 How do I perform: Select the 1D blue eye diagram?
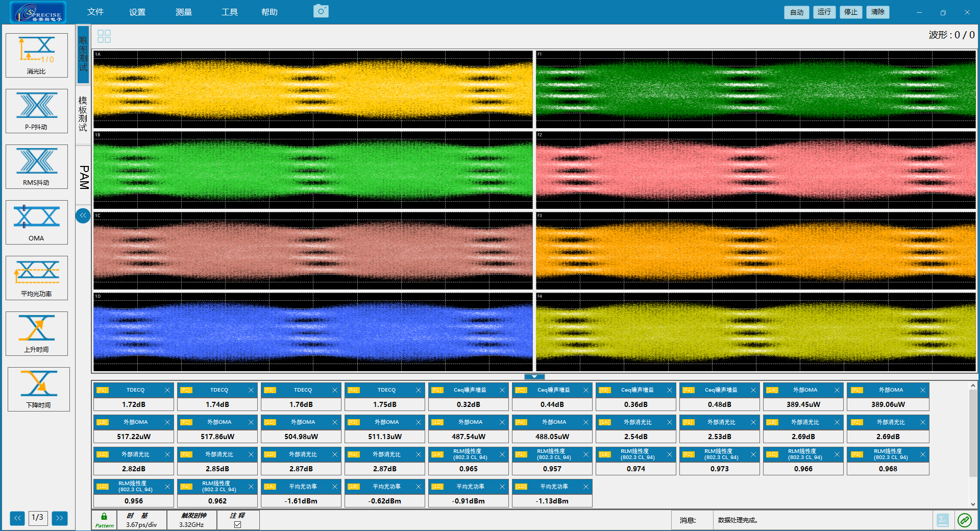pos(313,331)
